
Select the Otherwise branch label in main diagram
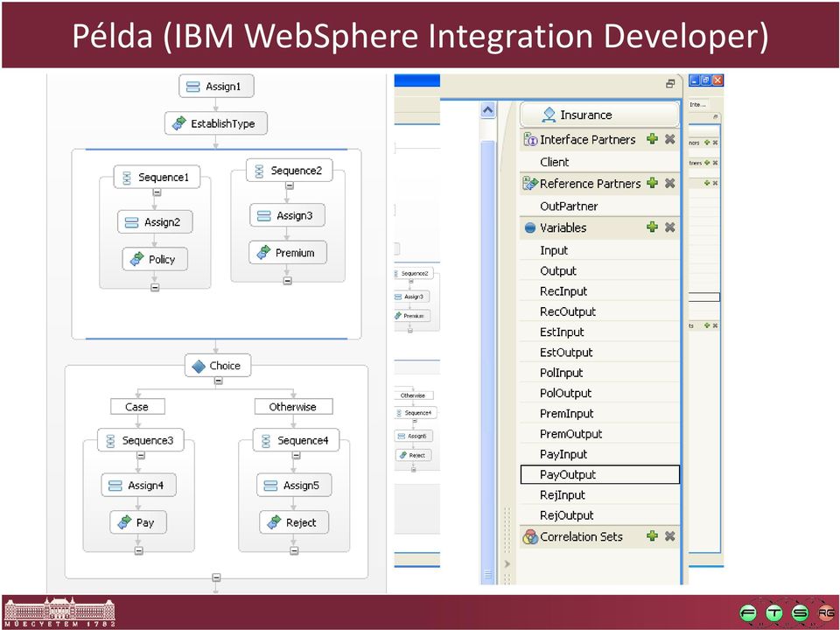pyautogui.click(x=294, y=407)
